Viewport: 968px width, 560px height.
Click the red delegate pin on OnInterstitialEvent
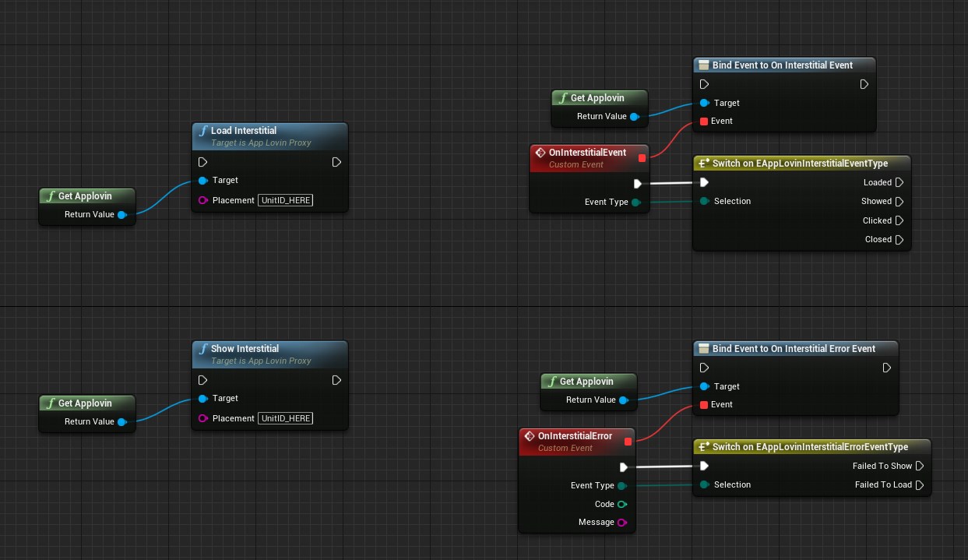(x=642, y=158)
